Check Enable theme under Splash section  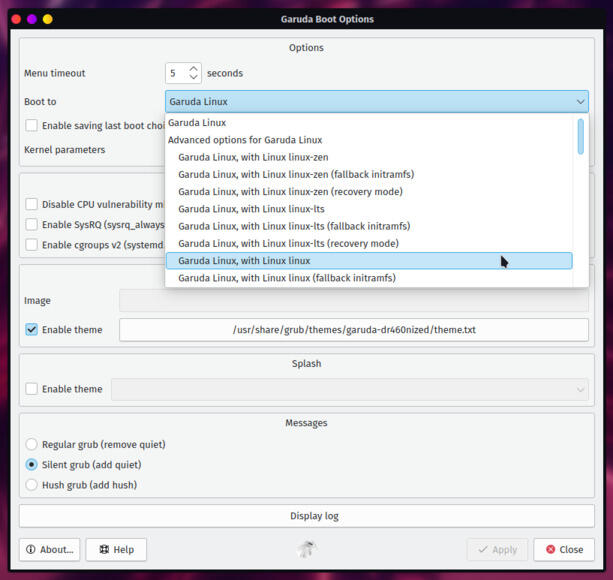coord(32,389)
